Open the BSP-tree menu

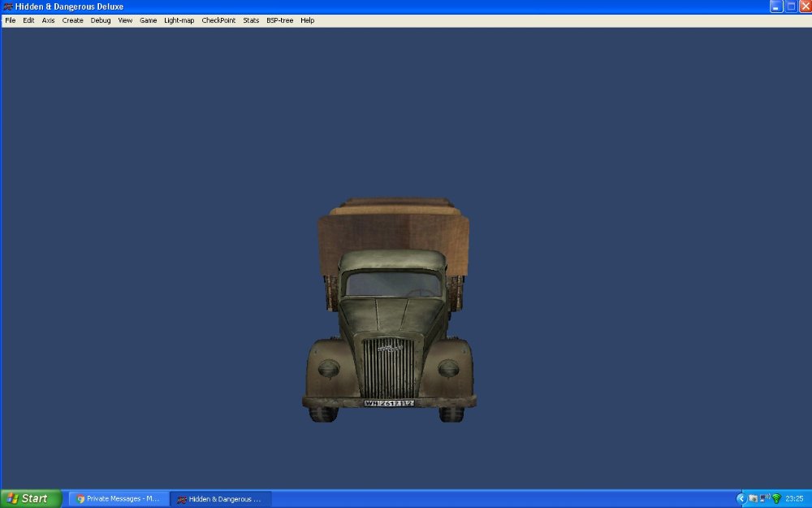pyautogui.click(x=279, y=20)
